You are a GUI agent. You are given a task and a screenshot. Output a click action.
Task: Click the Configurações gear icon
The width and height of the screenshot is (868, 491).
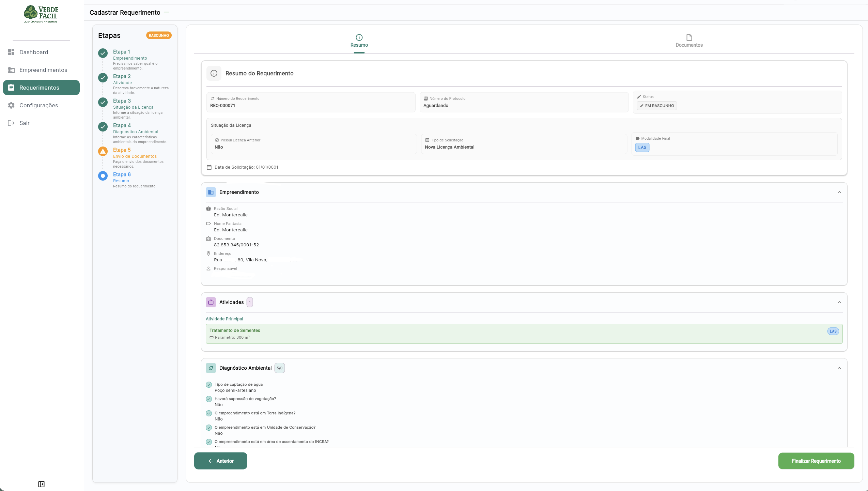(x=11, y=105)
